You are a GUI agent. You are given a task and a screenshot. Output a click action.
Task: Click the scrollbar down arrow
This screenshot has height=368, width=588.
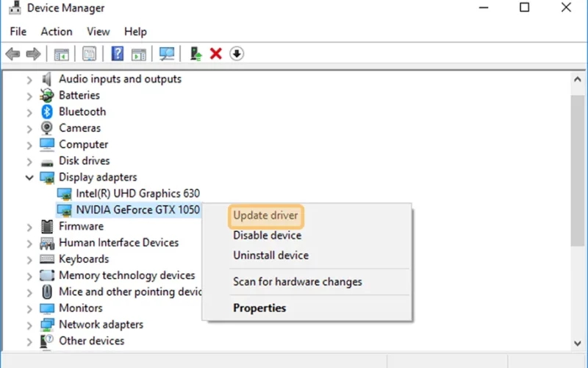click(578, 343)
